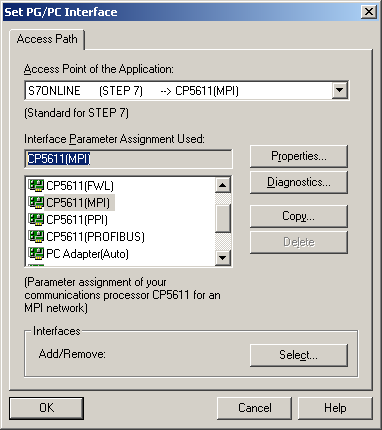Select the PC Adapter(Auto) list entry
This screenshot has height=430, width=382.
point(87,254)
